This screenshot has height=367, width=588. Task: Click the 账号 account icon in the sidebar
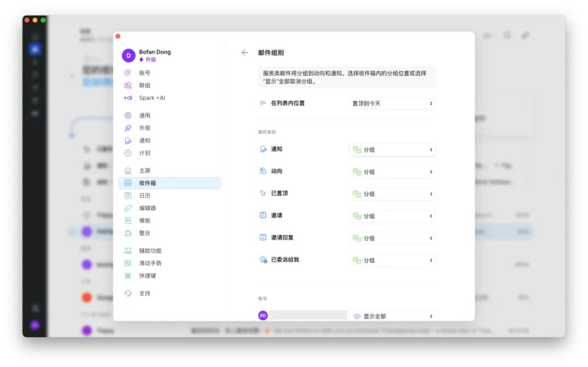tap(128, 73)
